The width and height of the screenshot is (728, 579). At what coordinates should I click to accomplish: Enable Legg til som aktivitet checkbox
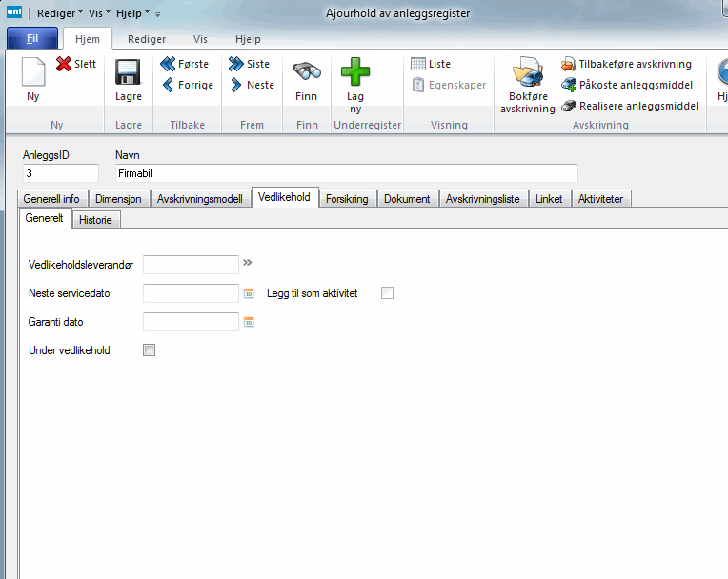click(x=387, y=293)
